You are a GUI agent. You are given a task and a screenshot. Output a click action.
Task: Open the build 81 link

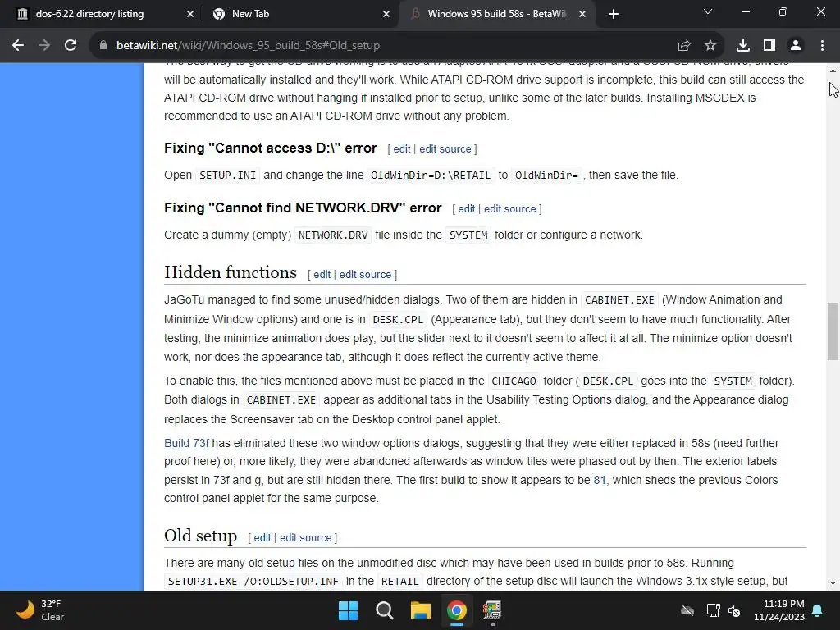point(600,480)
